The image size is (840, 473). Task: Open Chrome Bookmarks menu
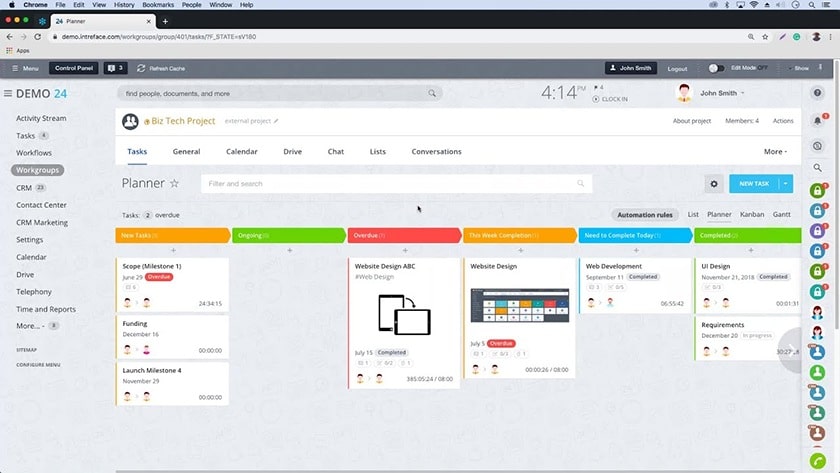tap(158, 4)
